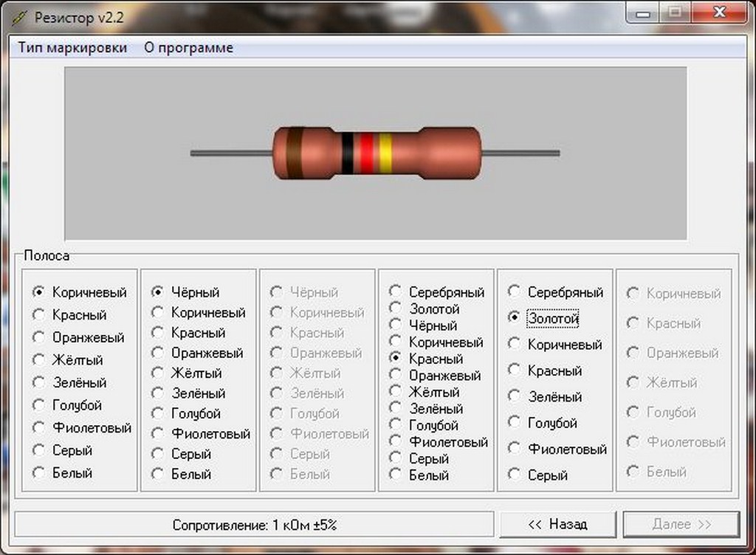The image size is (756, 555).
Task: Choose Фиолетовый in the first band column
Action: (82, 427)
